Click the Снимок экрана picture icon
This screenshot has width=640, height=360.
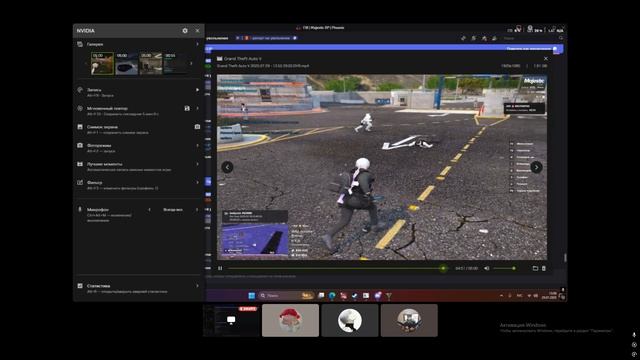pyautogui.click(x=80, y=127)
